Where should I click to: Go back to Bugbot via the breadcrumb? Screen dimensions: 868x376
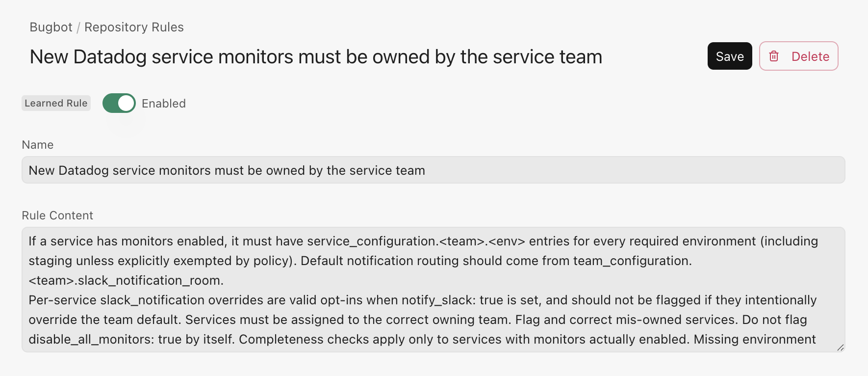tap(51, 27)
